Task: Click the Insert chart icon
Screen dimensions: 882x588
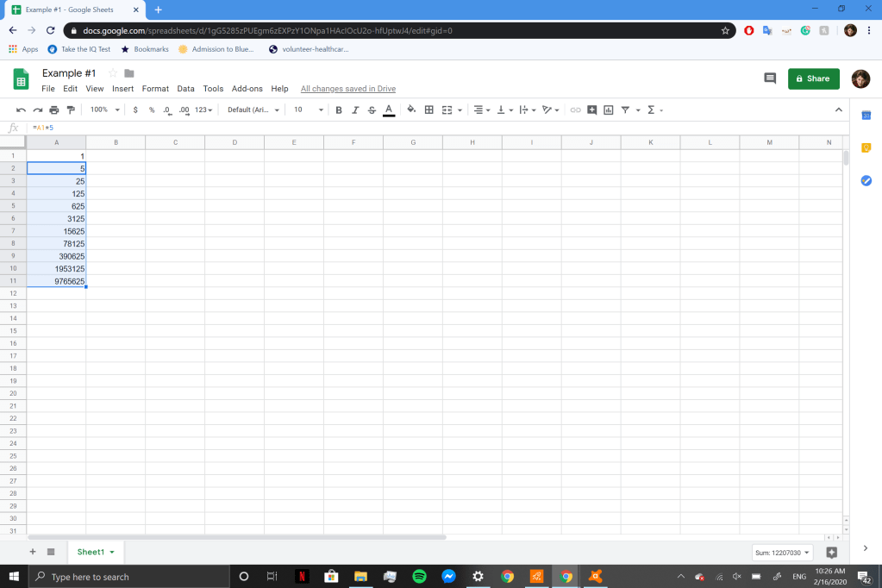Action: click(x=609, y=110)
